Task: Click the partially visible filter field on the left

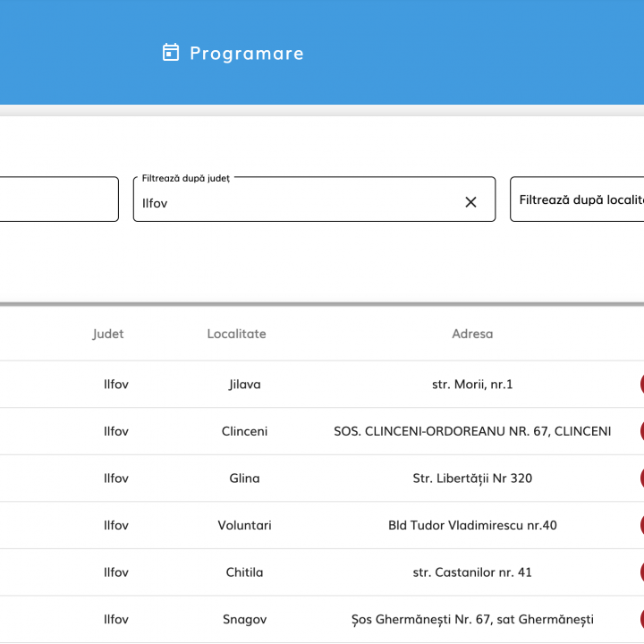Action: 58,199
